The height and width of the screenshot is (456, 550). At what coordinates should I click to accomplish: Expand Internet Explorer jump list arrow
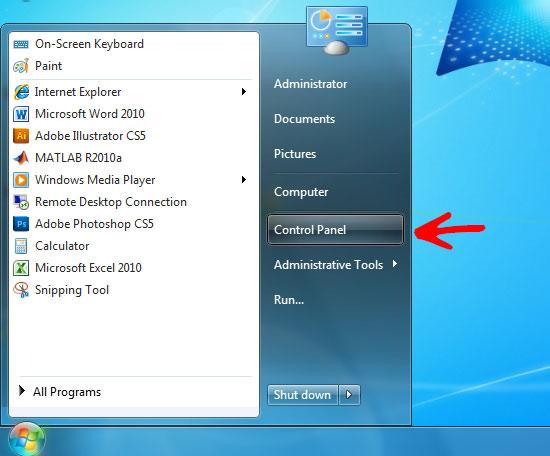pyautogui.click(x=244, y=92)
